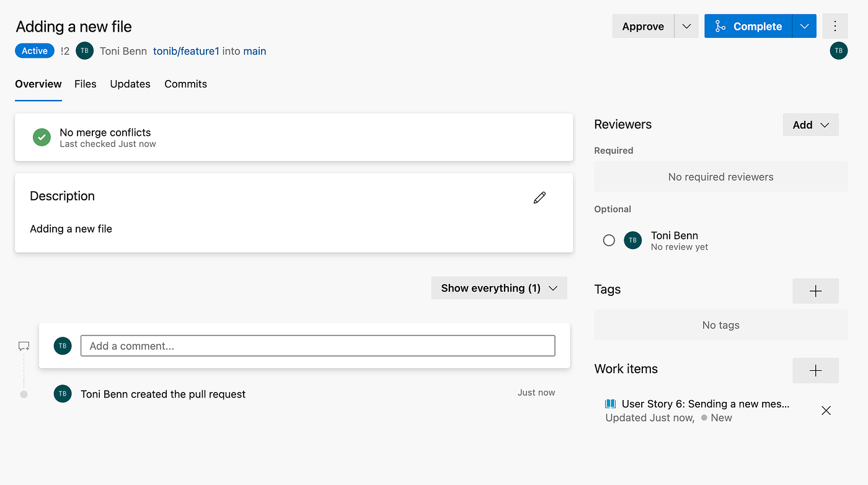Image resolution: width=868 pixels, height=485 pixels.
Task: Switch to the Files tab
Action: point(86,84)
